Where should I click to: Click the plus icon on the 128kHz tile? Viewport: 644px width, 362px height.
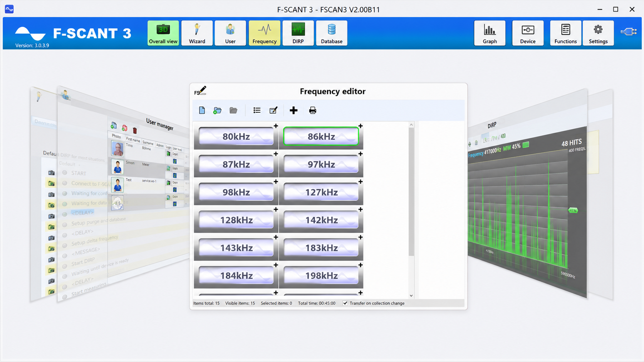pyautogui.click(x=276, y=209)
